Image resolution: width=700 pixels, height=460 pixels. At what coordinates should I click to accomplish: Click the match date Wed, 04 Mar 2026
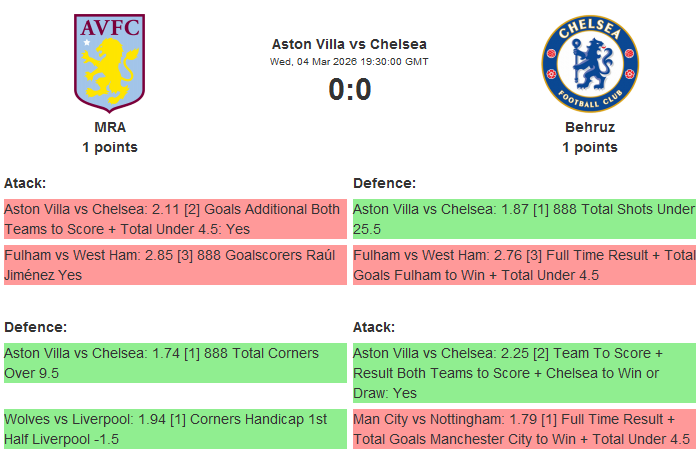tap(349, 61)
